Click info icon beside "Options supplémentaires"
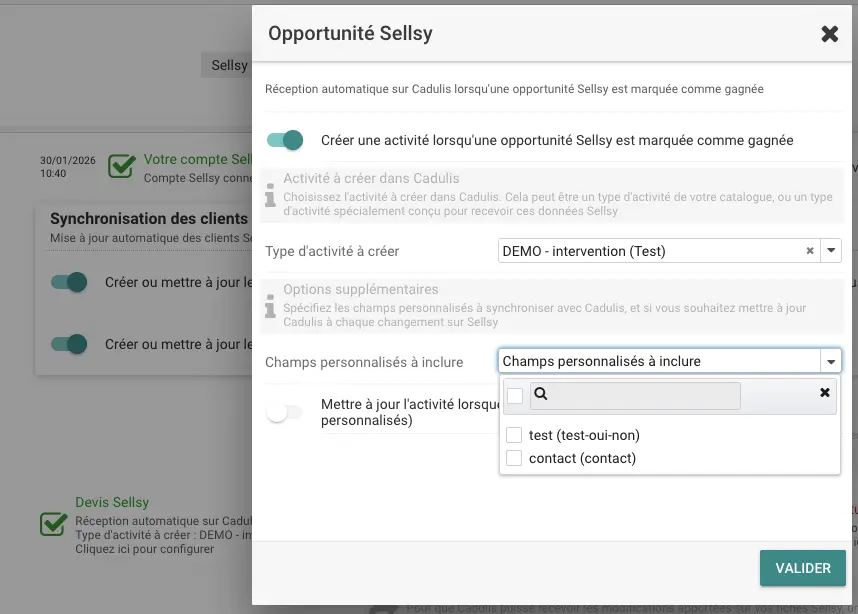This screenshot has width=858, height=614. pos(268,304)
